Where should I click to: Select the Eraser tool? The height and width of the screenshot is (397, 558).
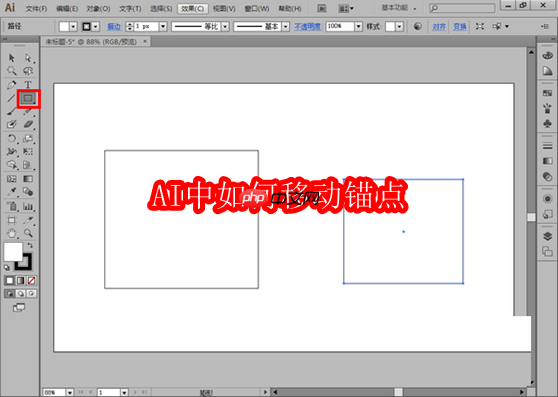[28, 125]
